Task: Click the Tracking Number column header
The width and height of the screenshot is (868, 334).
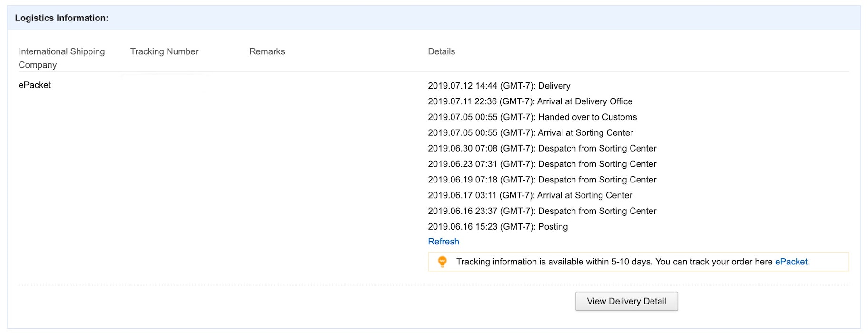Action: point(164,51)
